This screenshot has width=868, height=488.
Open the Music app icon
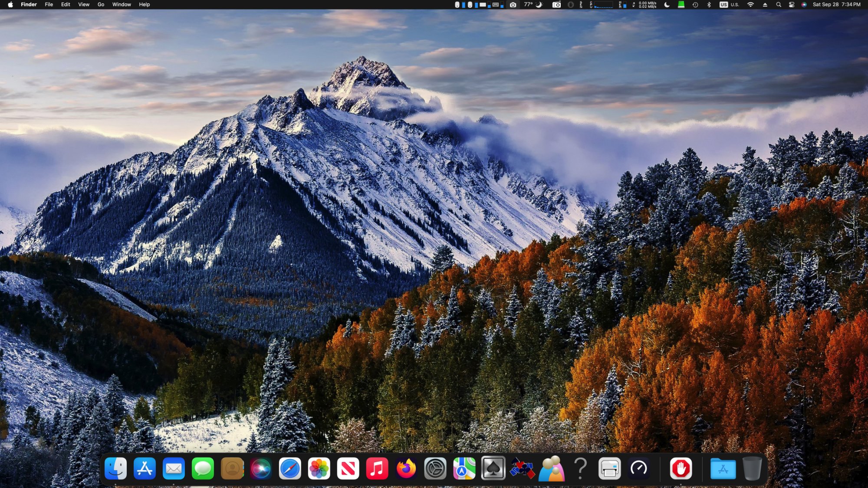pyautogui.click(x=377, y=468)
